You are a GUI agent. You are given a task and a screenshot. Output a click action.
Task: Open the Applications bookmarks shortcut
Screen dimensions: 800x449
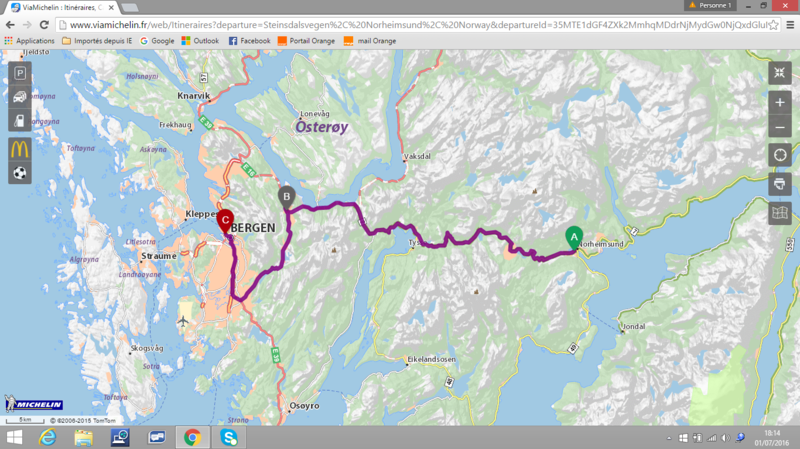(x=29, y=41)
